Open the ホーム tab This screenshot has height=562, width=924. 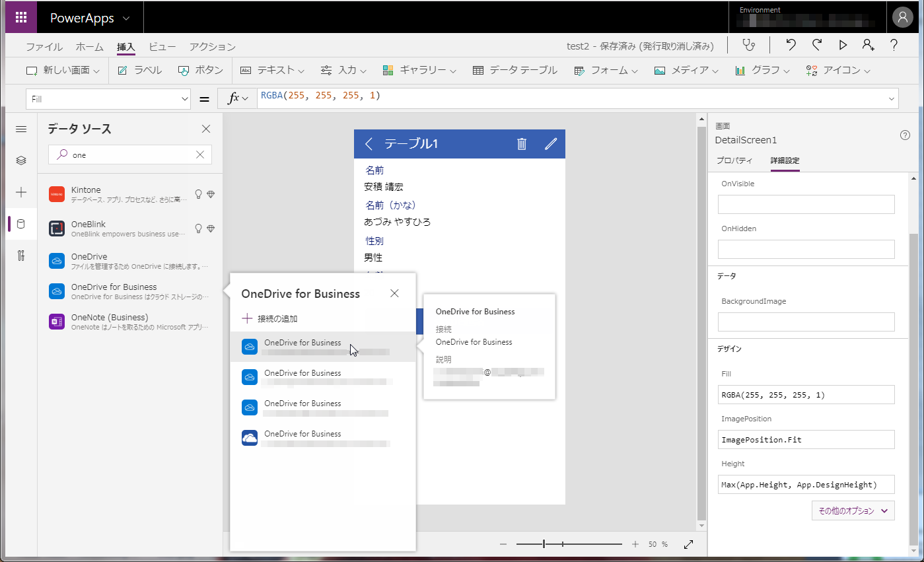coord(90,47)
